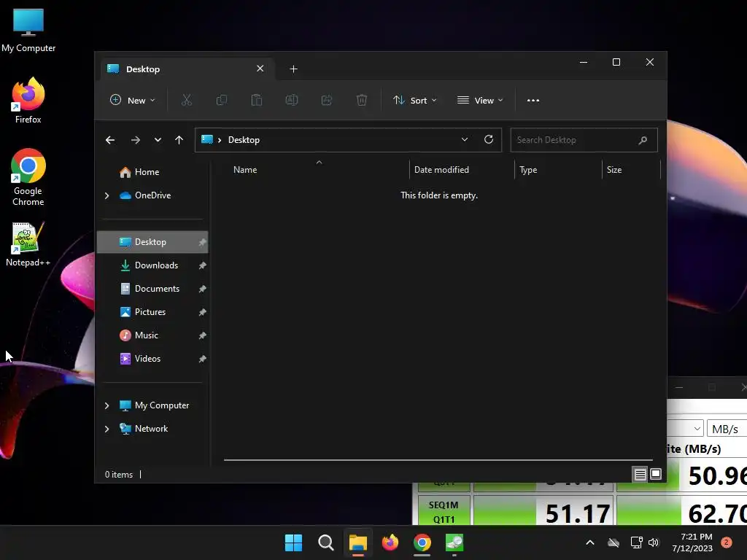The height and width of the screenshot is (560, 747).
Task: Click the Share icon in toolbar
Action: click(327, 100)
